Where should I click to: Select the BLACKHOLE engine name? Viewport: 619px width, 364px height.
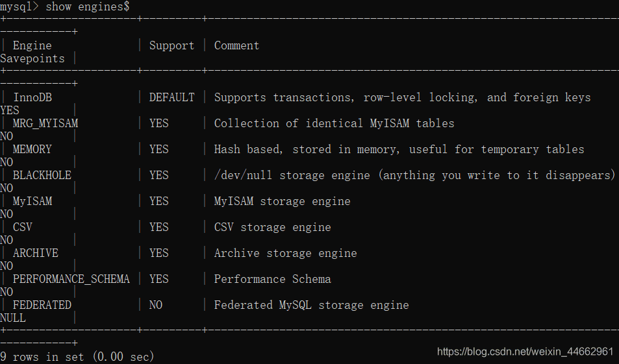(x=42, y=175)
